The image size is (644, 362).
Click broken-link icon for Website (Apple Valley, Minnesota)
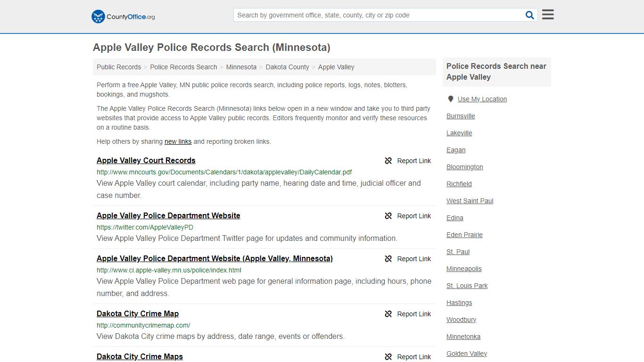pyautogui.click(x=388, y=259)
